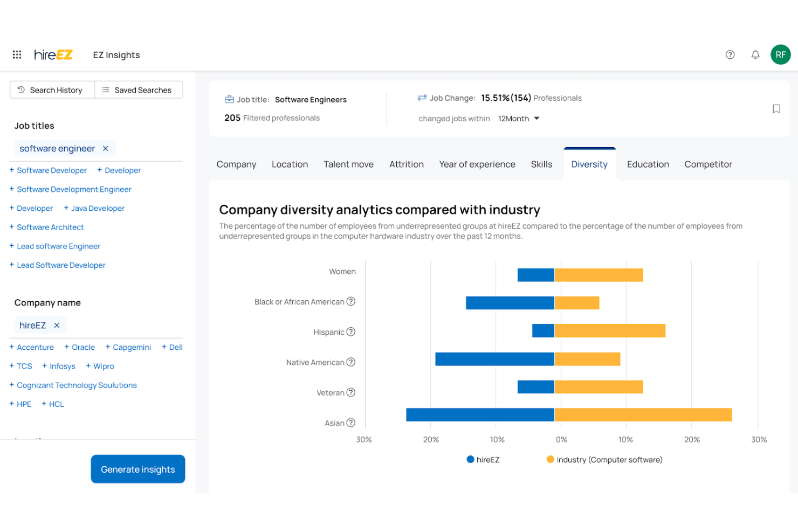This screenshot has height=532, width=798.
Task: Add Capgemini as a company
Action: (128, 347)
